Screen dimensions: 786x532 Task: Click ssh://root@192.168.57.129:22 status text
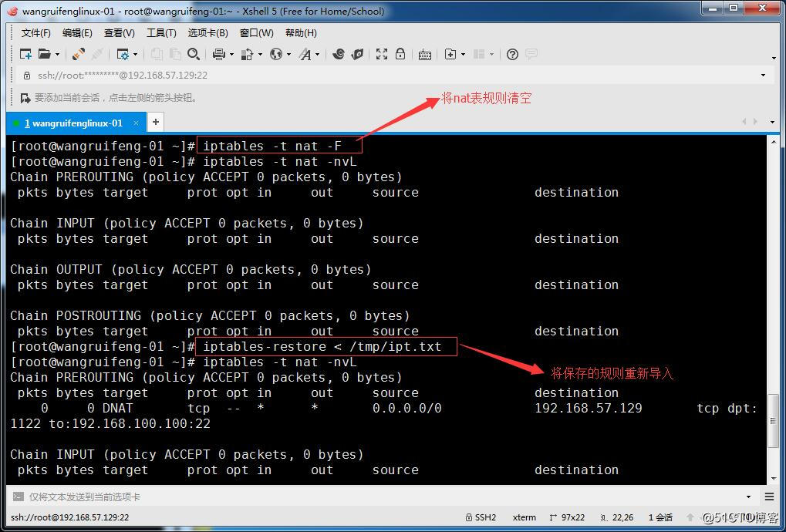coord(69,517)
